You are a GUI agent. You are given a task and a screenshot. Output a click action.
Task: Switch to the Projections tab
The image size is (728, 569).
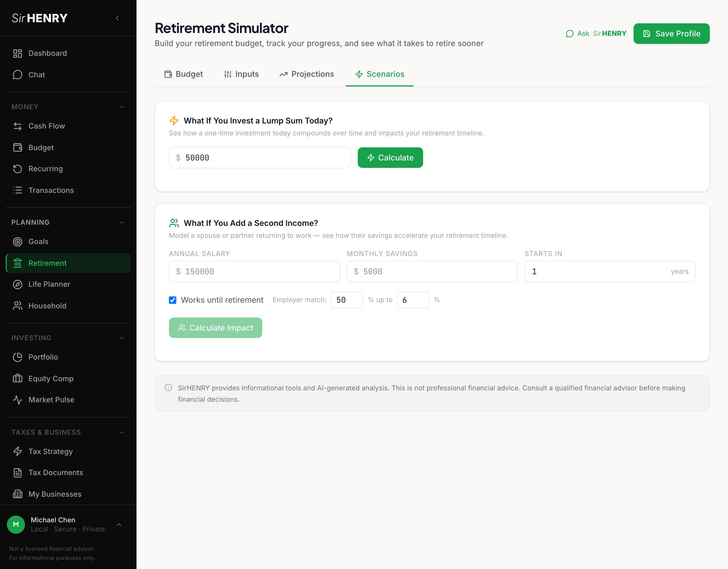click(x=306, y=74)
